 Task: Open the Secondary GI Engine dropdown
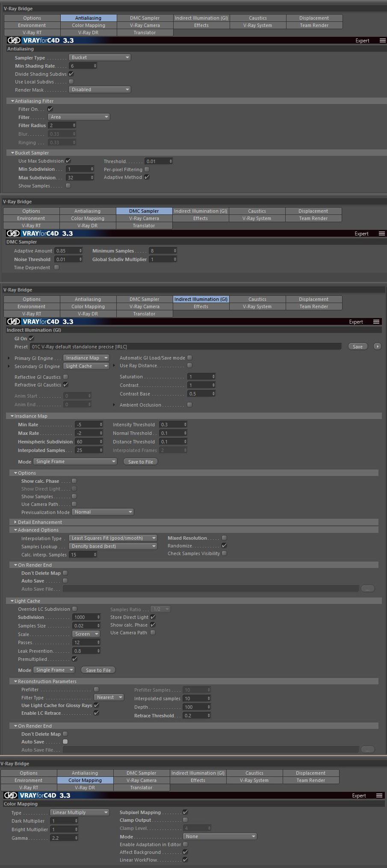pyautogui.click(x=86, y=366)
